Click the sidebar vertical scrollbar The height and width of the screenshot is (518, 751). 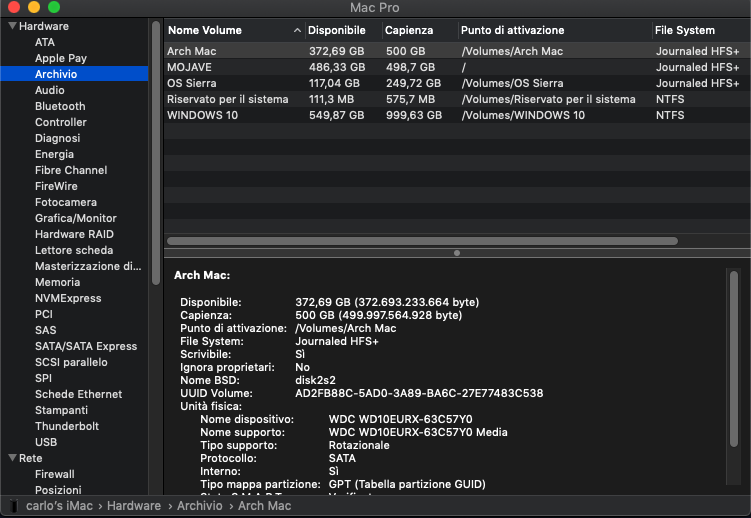pos(156,153)
